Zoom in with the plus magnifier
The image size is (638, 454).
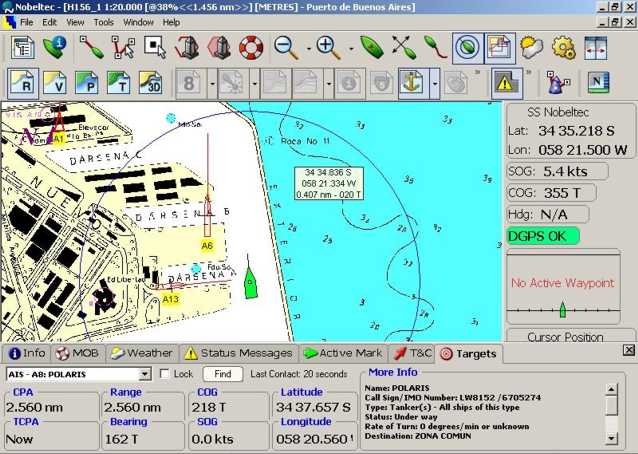(328, 48)
